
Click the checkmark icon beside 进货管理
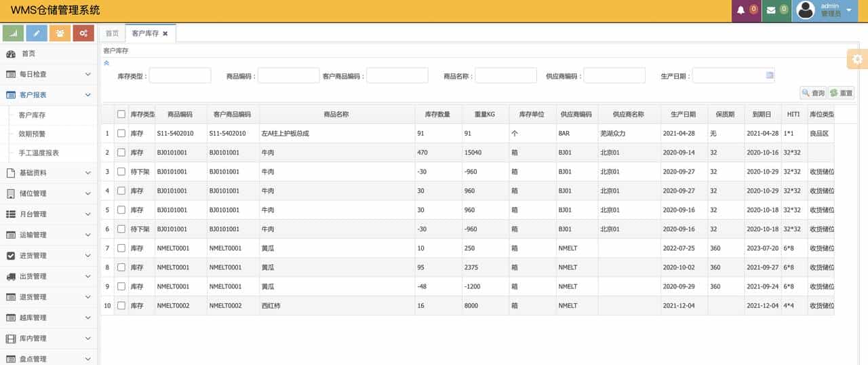11,256
